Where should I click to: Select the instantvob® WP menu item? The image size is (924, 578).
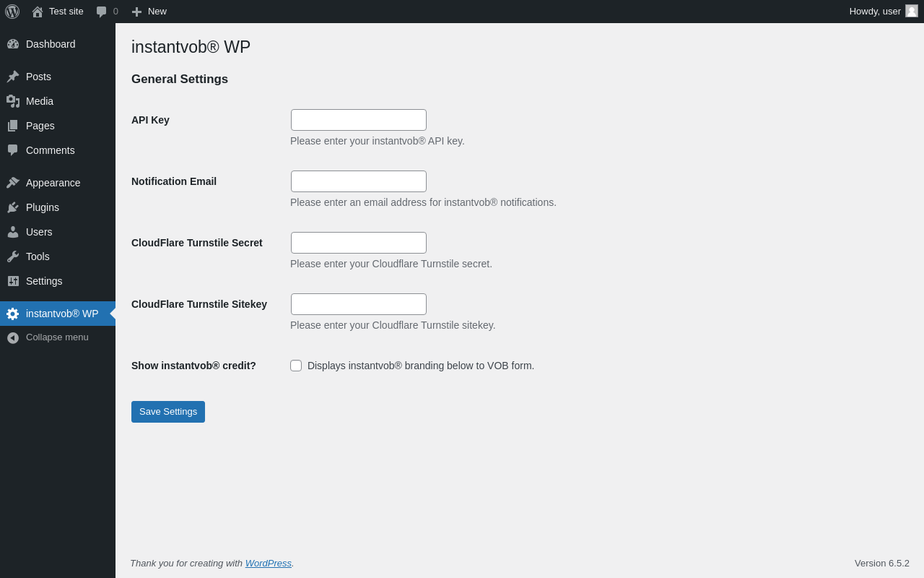[58, 314]
